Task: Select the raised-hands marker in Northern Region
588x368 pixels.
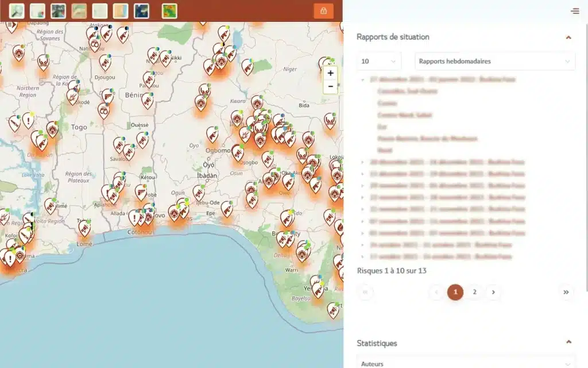Action: pyautogui.click(x=44, y=62)
